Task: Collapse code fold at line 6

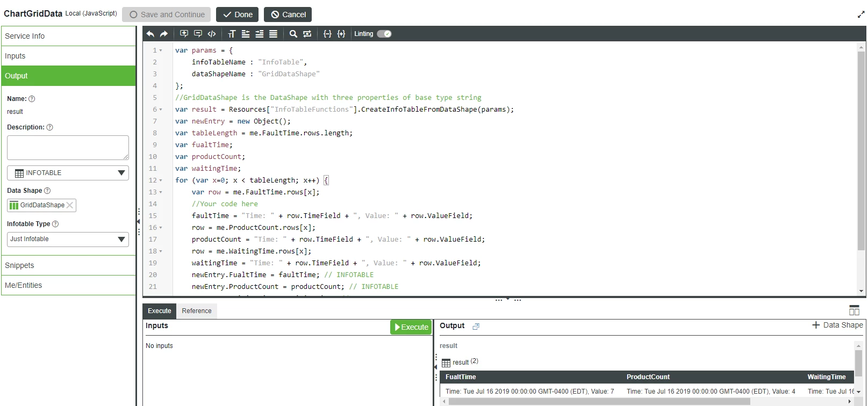Action: click(x=161, y=110)
